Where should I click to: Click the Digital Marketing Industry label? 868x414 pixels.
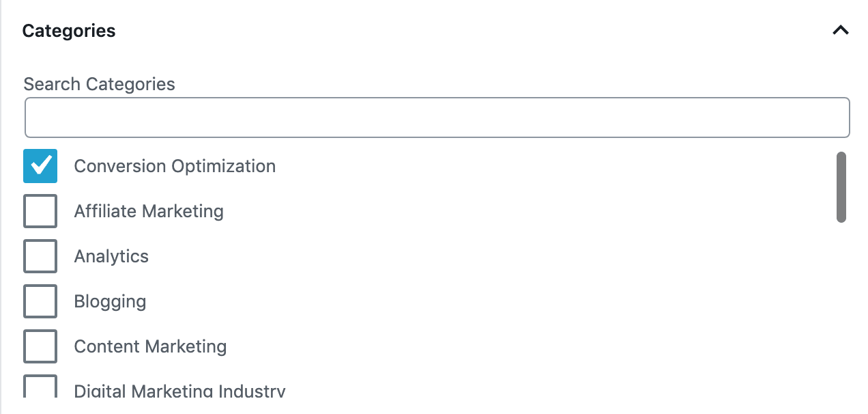[x=179, y=391]
